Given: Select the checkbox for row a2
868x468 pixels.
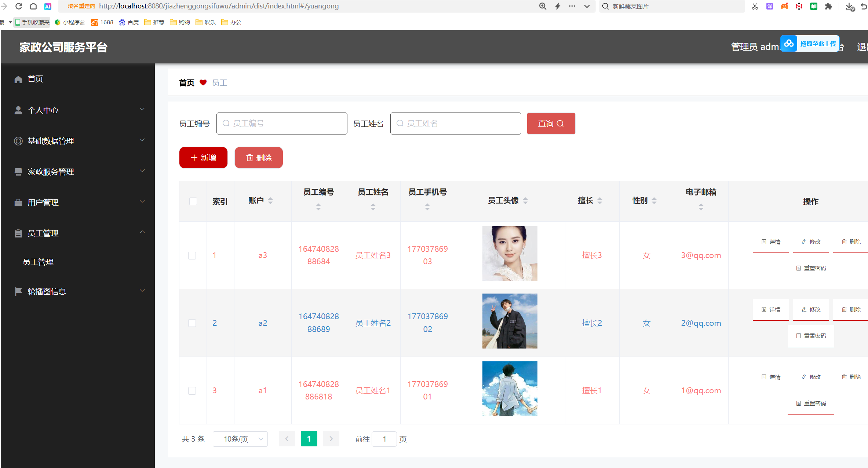Looking at the screenshot, I should tap(192, 323).
